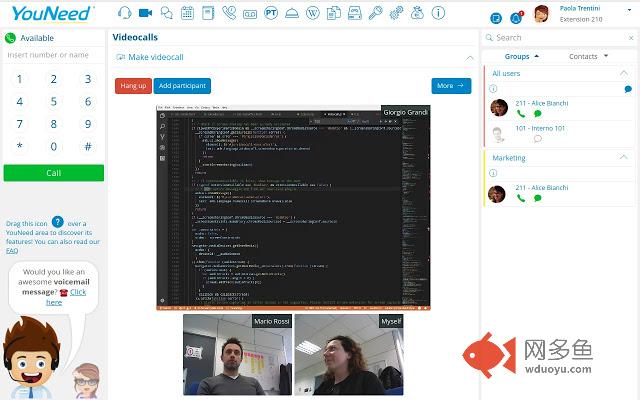Call Alice Bianchi in All users group
Screen dimensions: 640x400
point(521,114)
